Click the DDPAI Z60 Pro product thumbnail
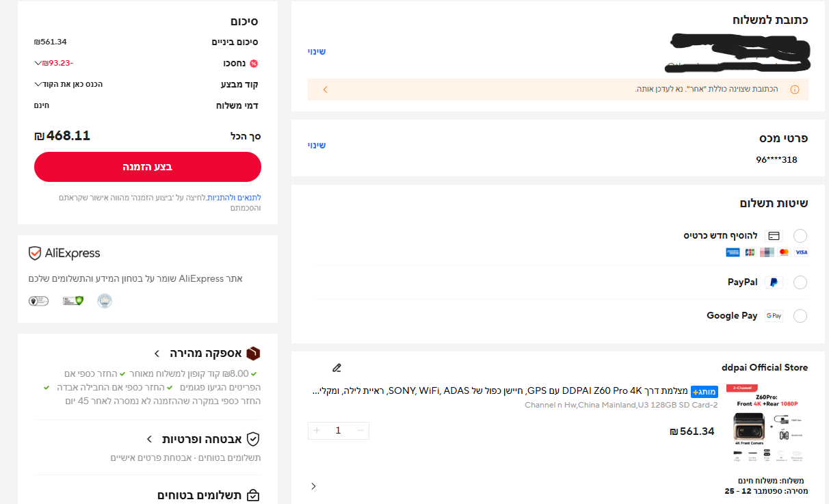The height and width of the screenshot is (504, 829). pos(766,424)
